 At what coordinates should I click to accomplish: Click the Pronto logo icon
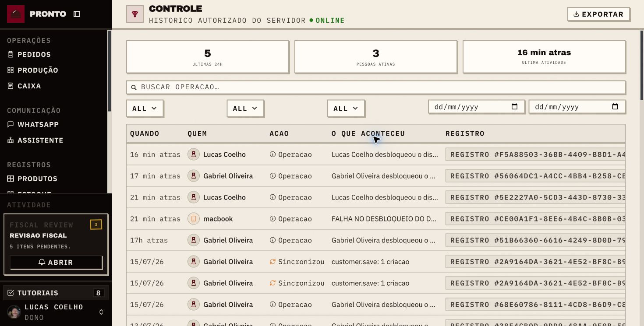coord(16,14)
